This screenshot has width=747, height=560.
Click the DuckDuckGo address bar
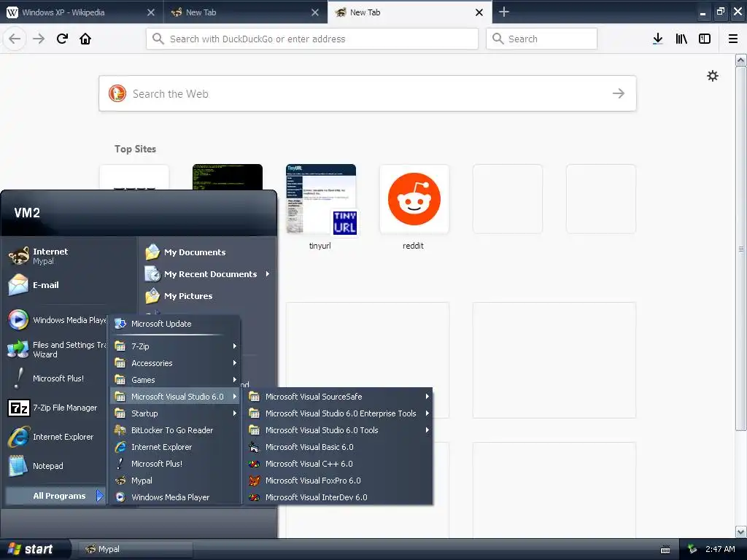pyautogui.click(x=312, y=39)
